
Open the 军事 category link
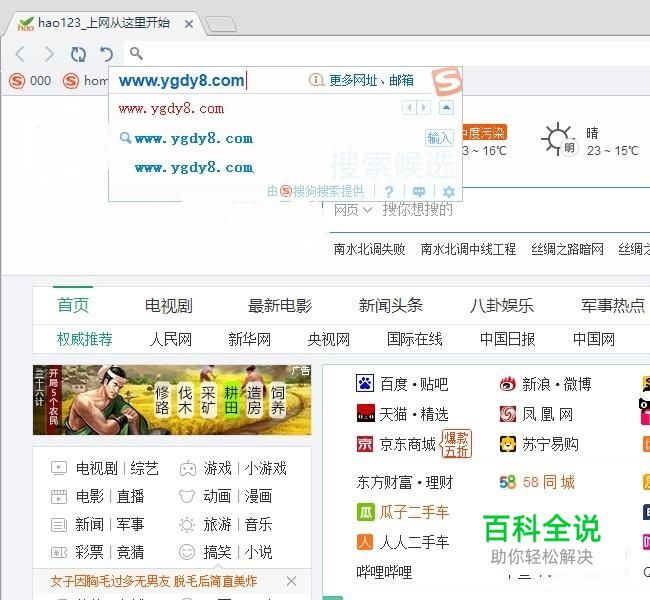pos(130,524)
